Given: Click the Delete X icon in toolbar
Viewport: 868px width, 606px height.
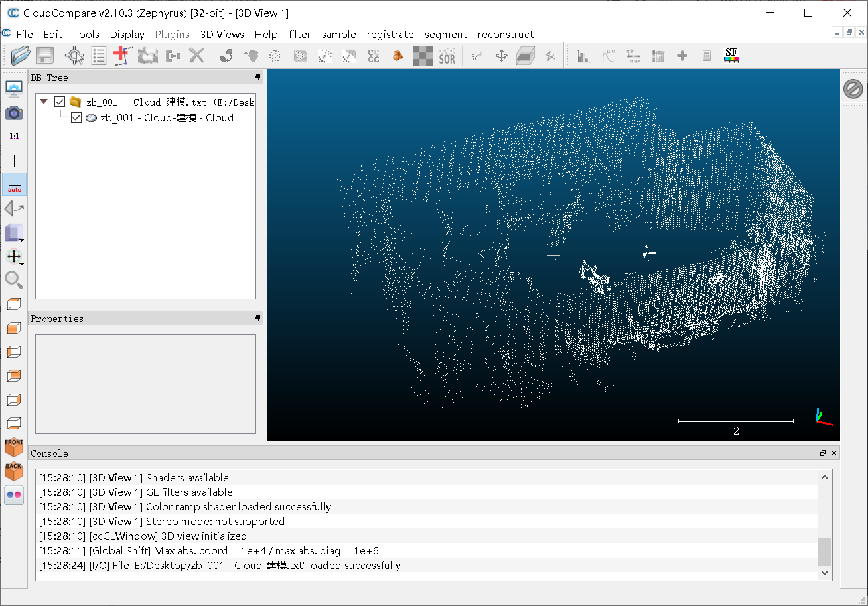Looking at the screenshot, I should (196, 56).
